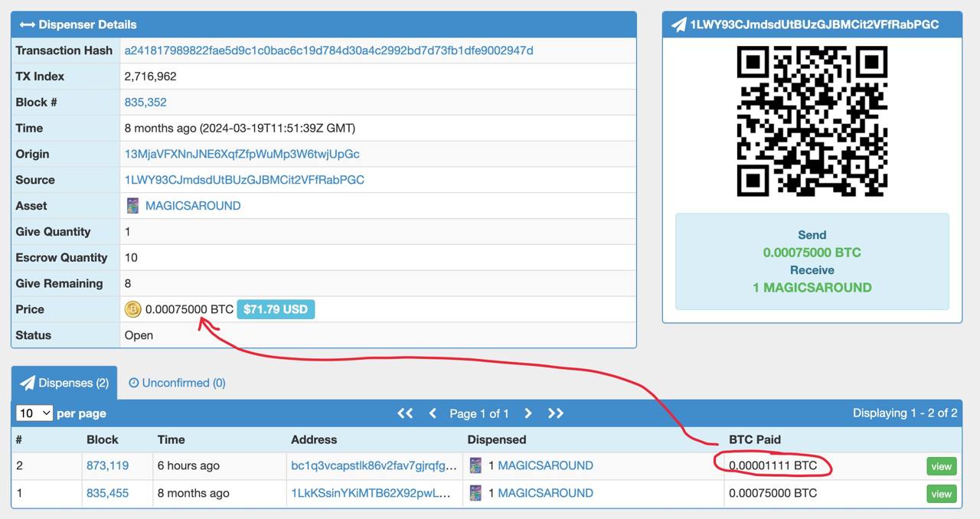Go to last page with double-right arrows

click(556, 413)
